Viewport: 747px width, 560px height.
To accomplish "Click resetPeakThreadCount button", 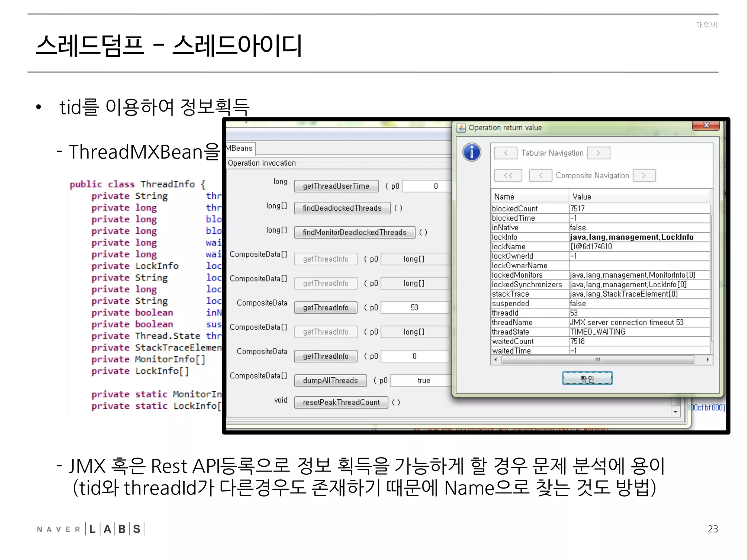I will pos(341,402).
